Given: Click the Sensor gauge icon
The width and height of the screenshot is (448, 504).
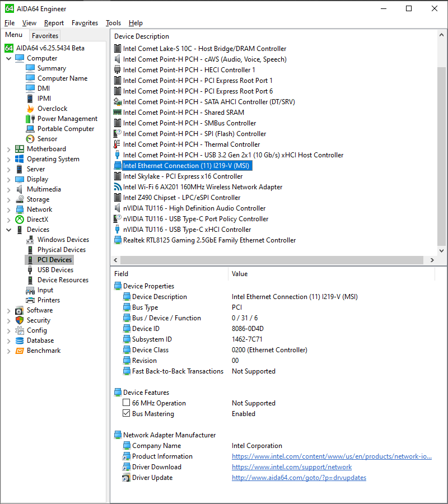Looking at the screenshot, I should click(30, 139).
